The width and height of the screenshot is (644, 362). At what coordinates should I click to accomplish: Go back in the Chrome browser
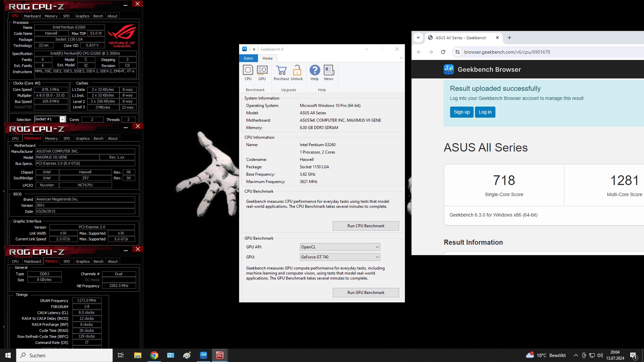419,52
